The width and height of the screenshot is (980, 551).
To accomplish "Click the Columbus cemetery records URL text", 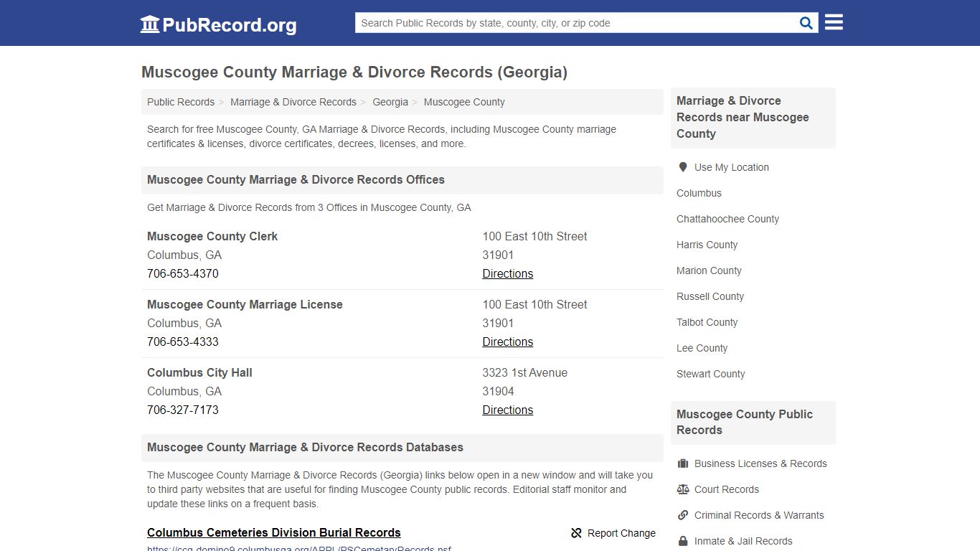I will click(299, 548).
